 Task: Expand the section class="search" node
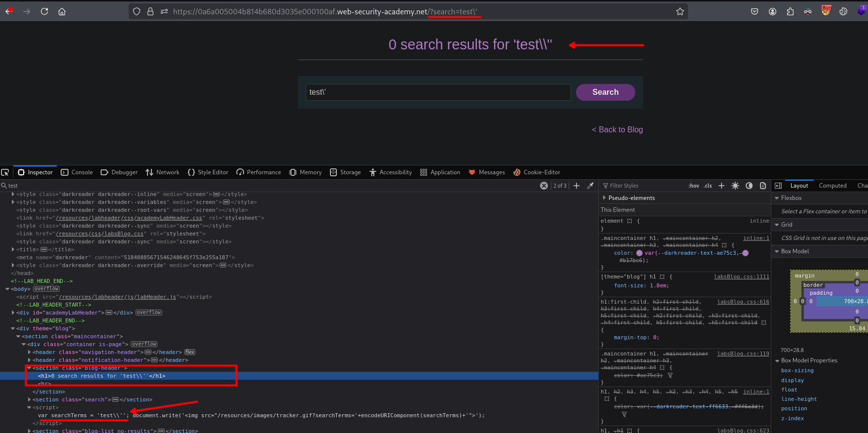pyautogui.click(x=29, y=400)
